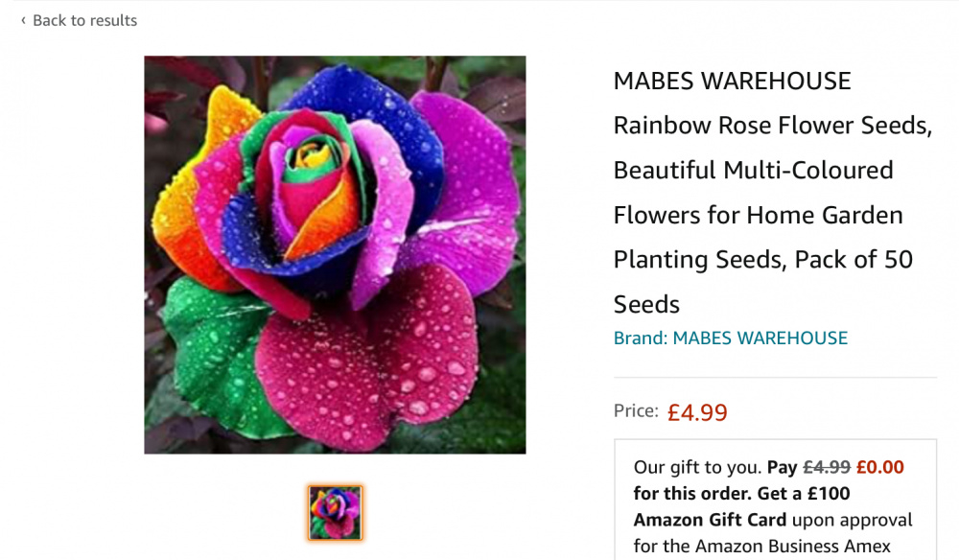The width and height of the screenshot is (959, 560).
Task: Click the back chevron arrow icon
Action: [23, 21]
